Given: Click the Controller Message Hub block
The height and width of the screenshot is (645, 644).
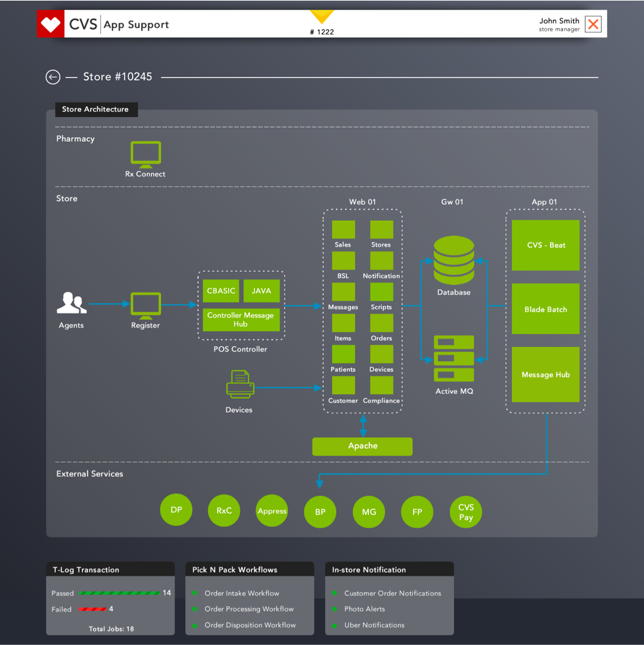Looking at the screenshot, I should tap(241, 320).
